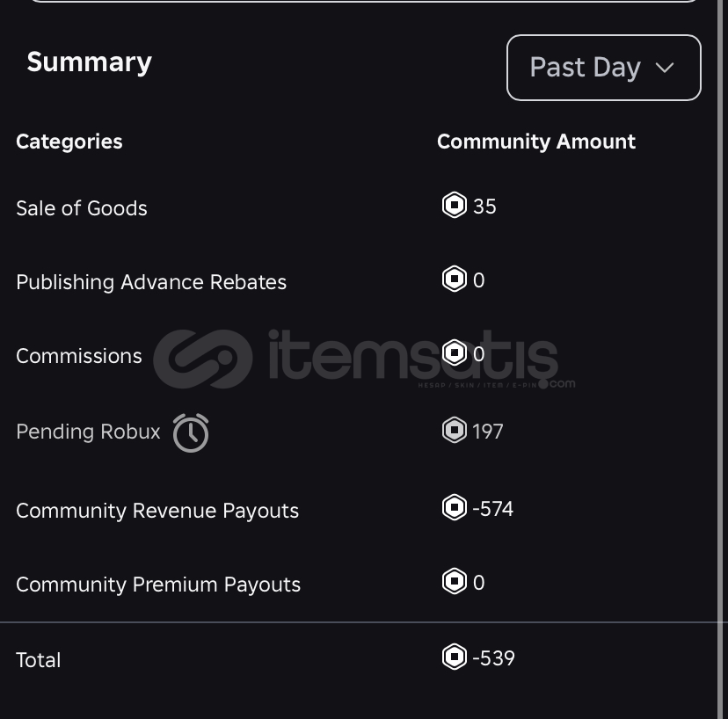Click the Categories column header
The width and height of the screenshot is (728, 719).
69,142
